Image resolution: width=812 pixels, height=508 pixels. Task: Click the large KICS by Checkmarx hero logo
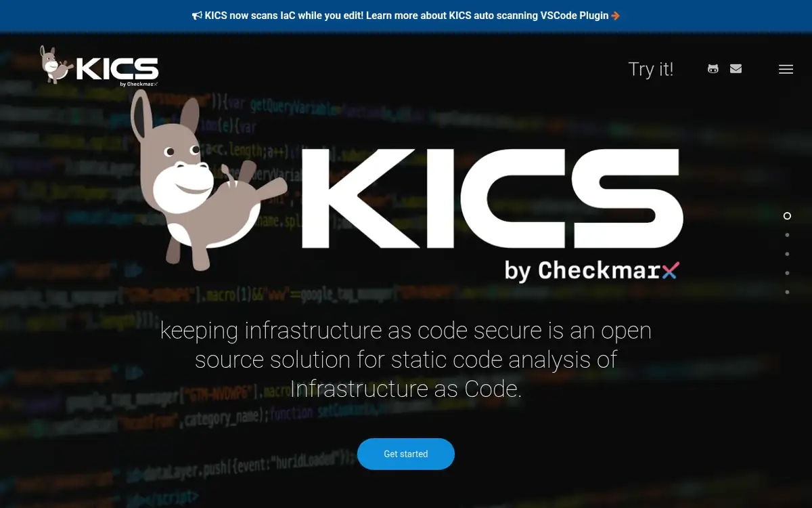point(407,187)
